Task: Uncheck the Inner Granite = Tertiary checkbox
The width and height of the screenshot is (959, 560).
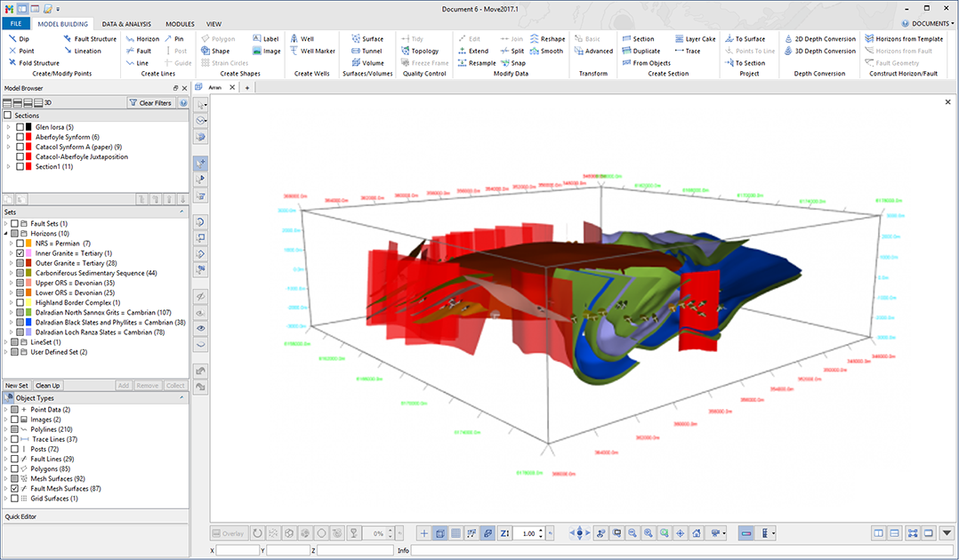Action: [x=20, y=253]
